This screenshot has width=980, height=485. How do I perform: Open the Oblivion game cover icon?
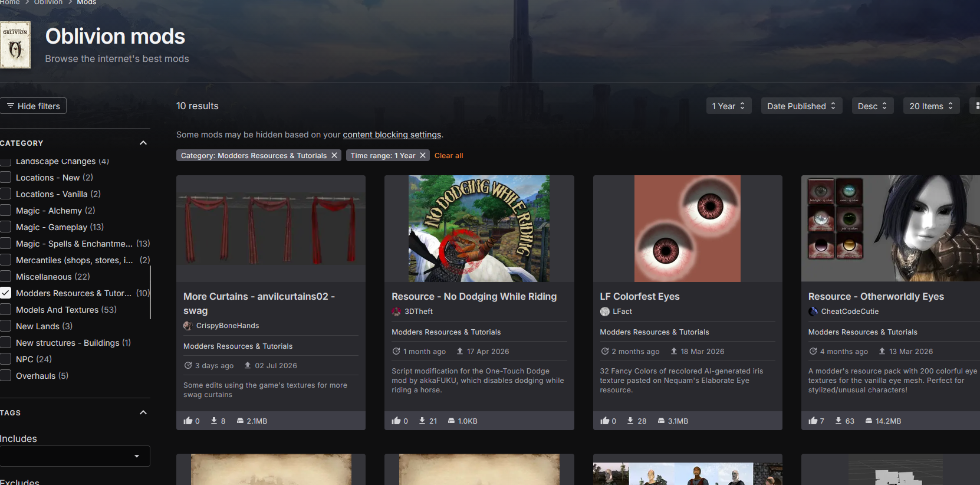[15, 45]
